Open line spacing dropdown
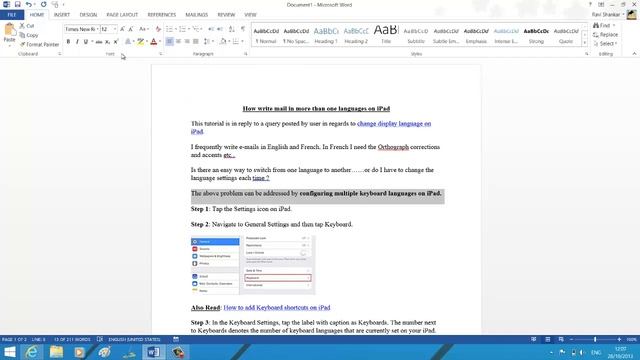640x360 pixels. 208,42
